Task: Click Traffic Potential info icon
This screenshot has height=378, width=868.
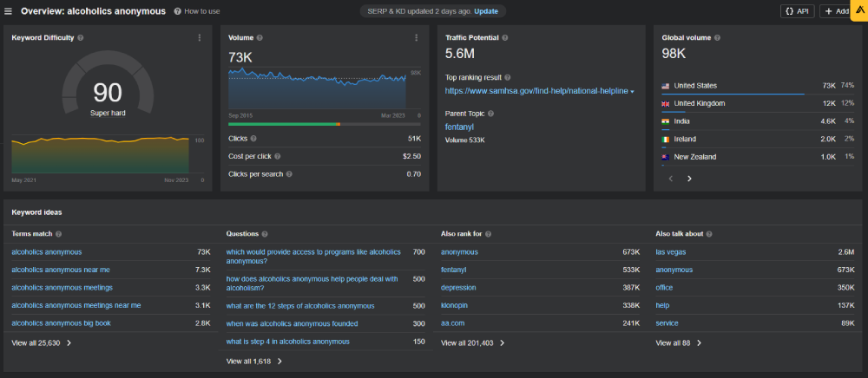Action: (x=505, y=37)
